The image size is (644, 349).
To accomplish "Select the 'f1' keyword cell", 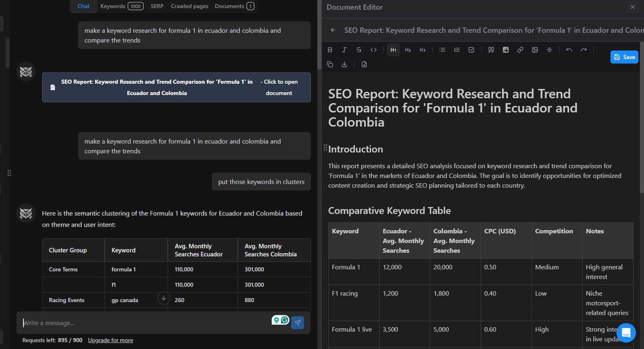I will (x=136, y=285).
